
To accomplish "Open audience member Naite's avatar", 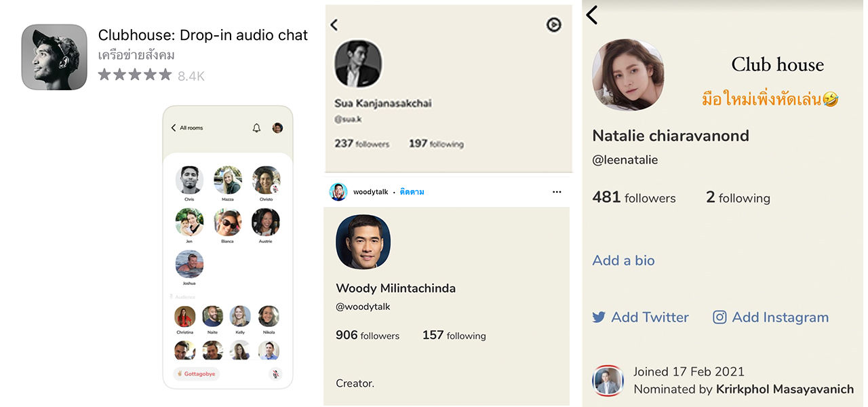I will (x=212, y=317).
